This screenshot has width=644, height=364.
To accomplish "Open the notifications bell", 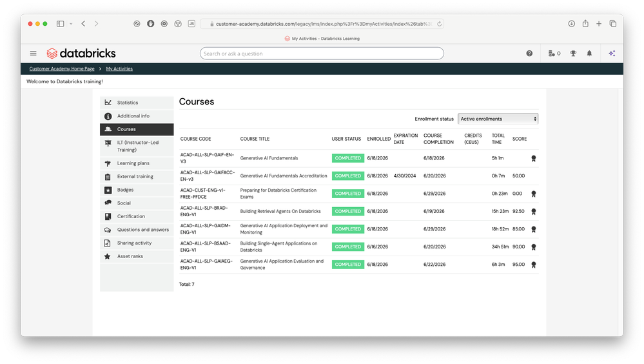I will (x=589, y=54).
